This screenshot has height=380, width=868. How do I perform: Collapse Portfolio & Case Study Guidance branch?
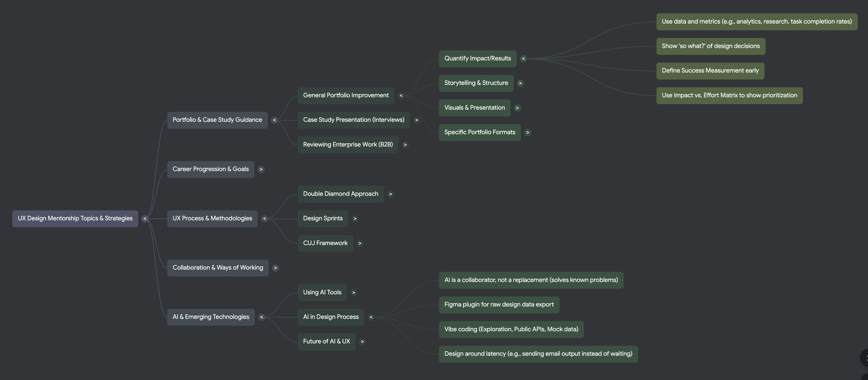pos(274,120)
